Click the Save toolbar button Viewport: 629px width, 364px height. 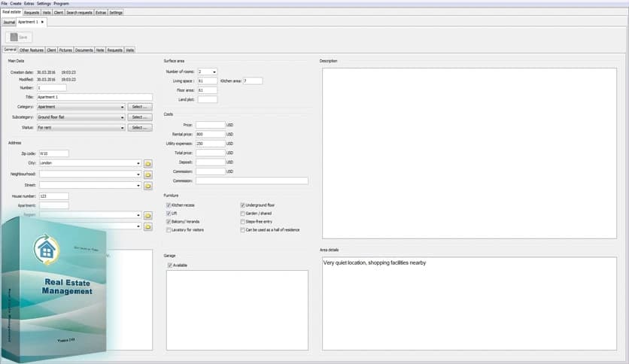tap(19, 37)
